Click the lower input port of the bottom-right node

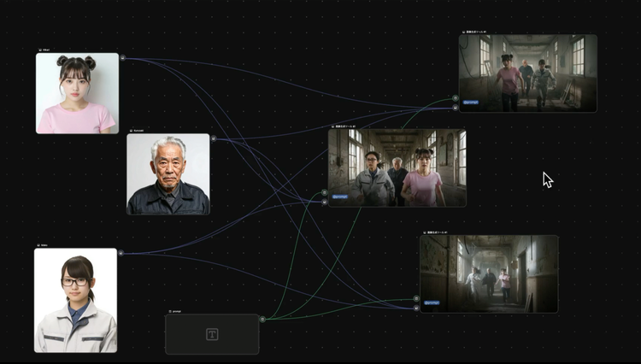coord(416,308)
